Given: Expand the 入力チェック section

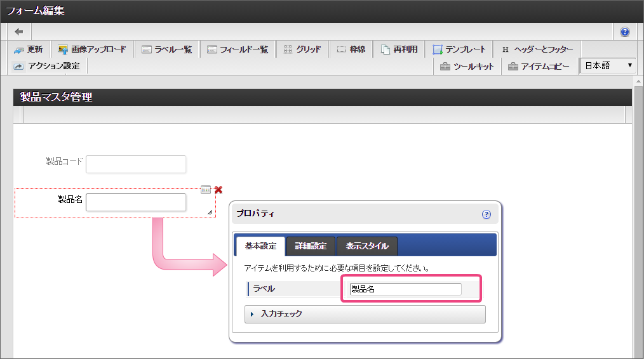Looking at the screenshot, I should 365,314.
